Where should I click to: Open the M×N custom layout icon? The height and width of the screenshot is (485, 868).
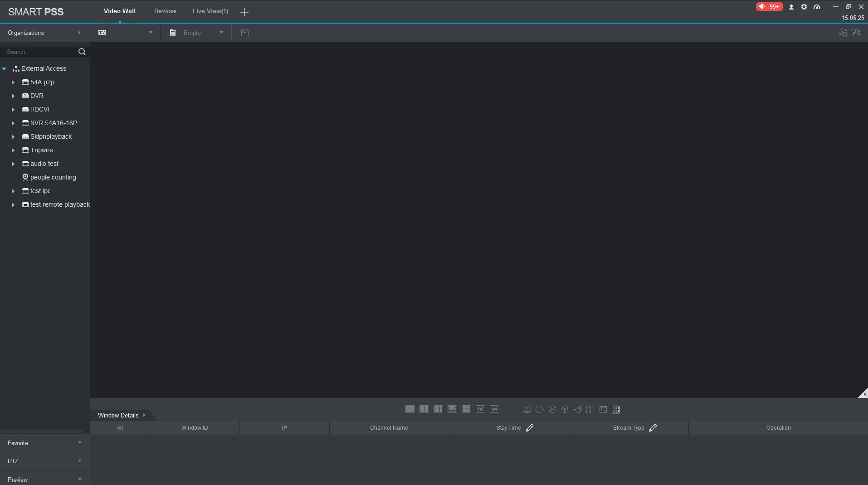[x=494, y=409]
